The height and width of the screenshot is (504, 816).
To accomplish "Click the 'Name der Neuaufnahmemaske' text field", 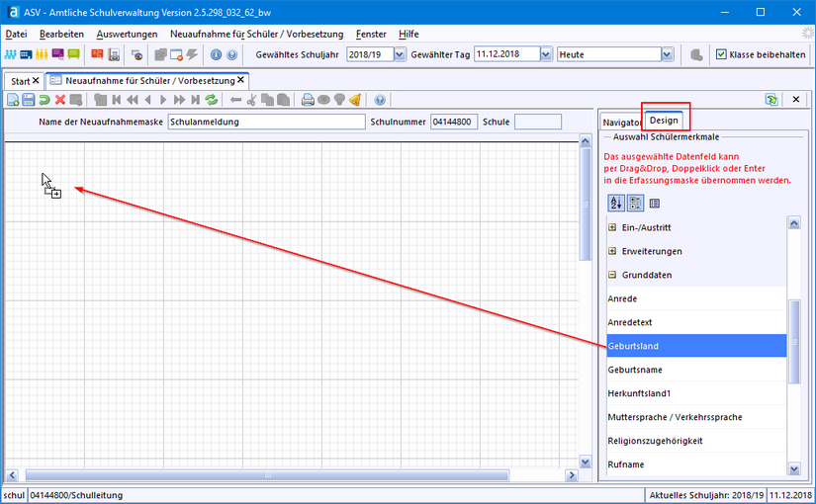I will (265, 123).
